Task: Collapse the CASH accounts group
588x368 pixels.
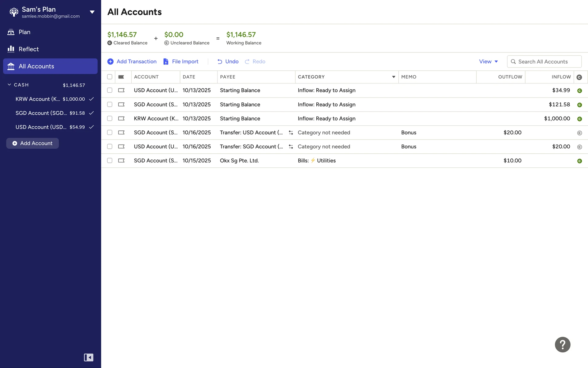Action: pyautogui.click(x=9, y=85)
